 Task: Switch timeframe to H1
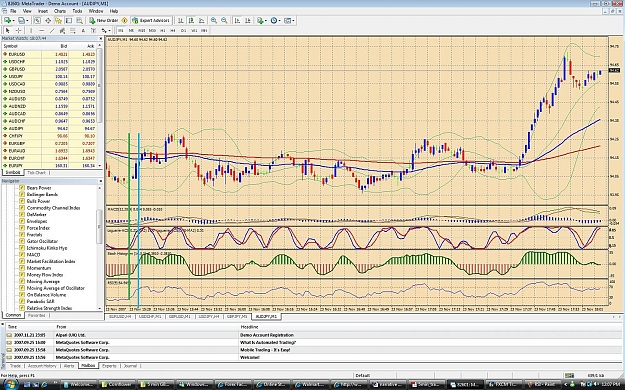coord(163,30)
